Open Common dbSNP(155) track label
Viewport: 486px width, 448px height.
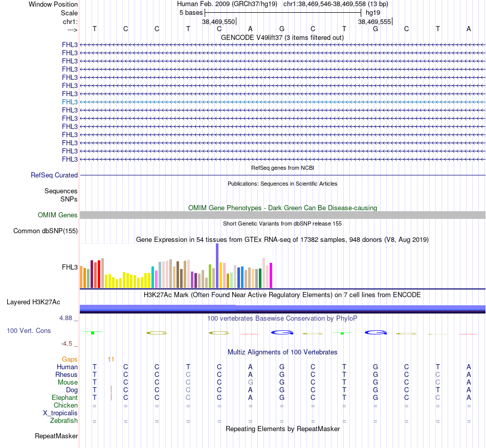(46, 231)
